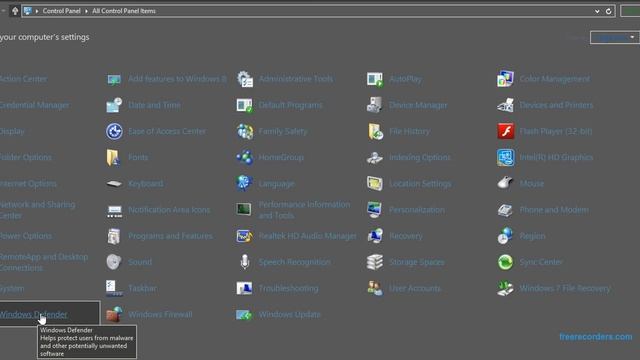This screenshot has height=360, width=640.
Task: Click the Realtek HD Audio Manager icon
Action: pos(244,236)
